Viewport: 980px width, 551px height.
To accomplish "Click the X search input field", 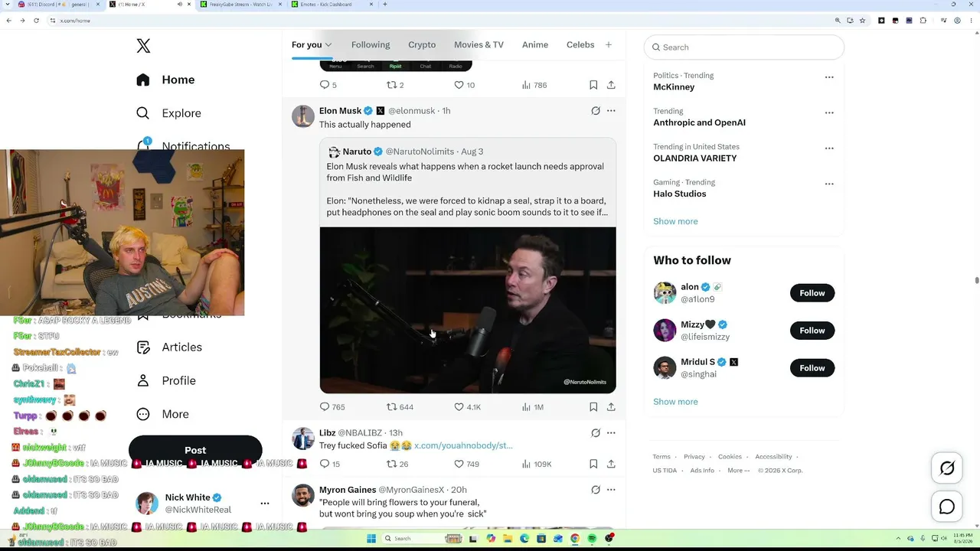I will coord(744,47).
